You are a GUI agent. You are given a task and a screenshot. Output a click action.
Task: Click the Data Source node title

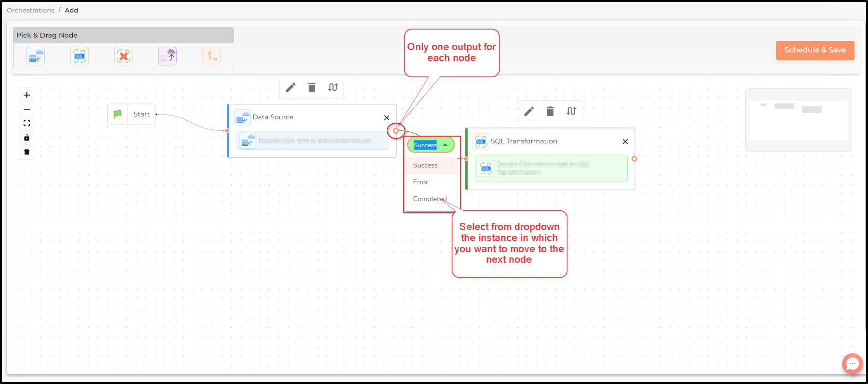tap(273, 117)
